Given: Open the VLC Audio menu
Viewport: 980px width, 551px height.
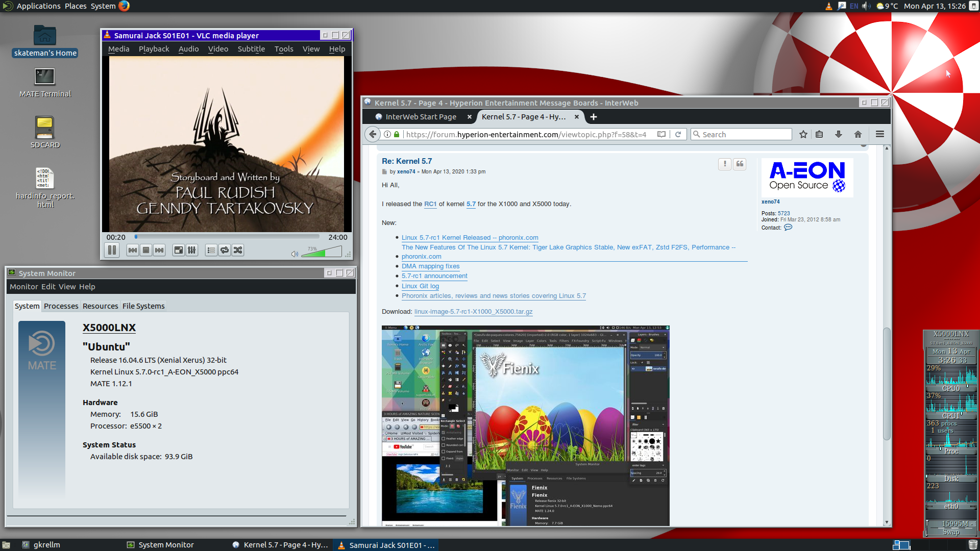Looking at the screenshot, I should (188, 49).
